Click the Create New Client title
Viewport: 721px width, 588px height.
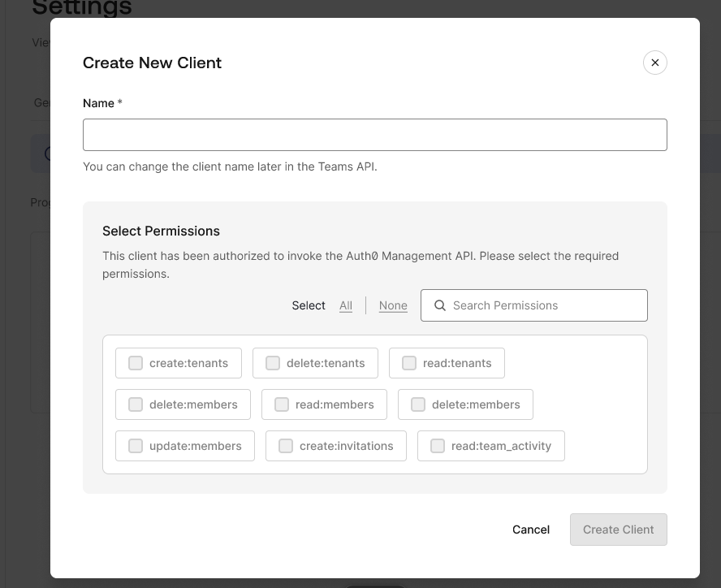click(x=152, y=63)
